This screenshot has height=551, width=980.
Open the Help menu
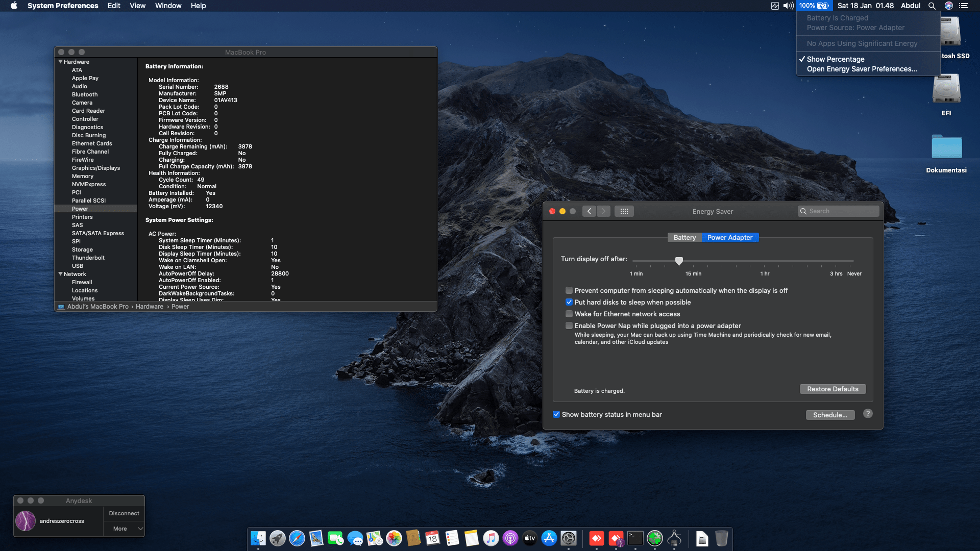click(198, 6)
